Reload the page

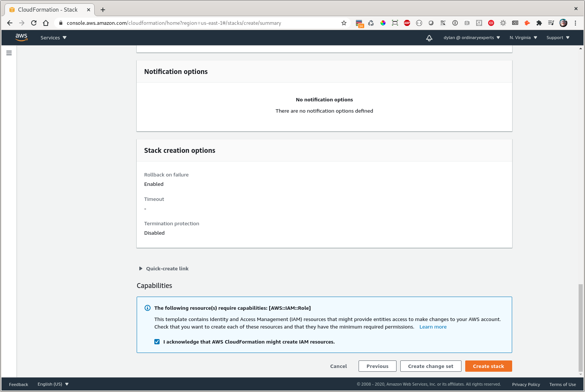[x=34, y=23]
